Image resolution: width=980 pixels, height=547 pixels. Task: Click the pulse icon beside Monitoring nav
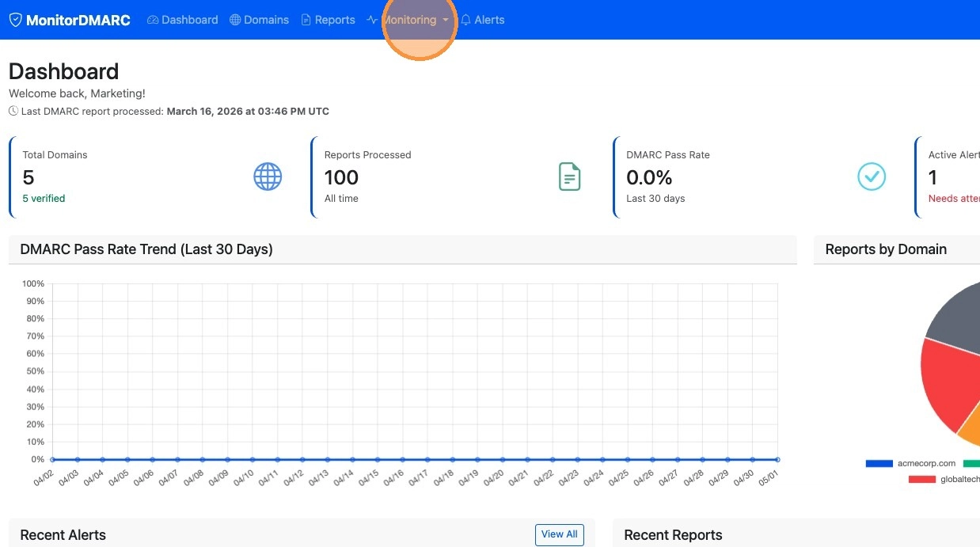372,20
